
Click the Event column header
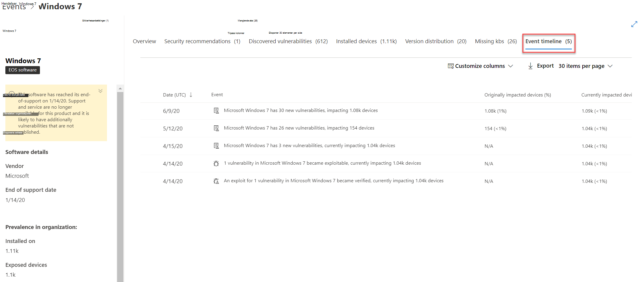point(217,95)
